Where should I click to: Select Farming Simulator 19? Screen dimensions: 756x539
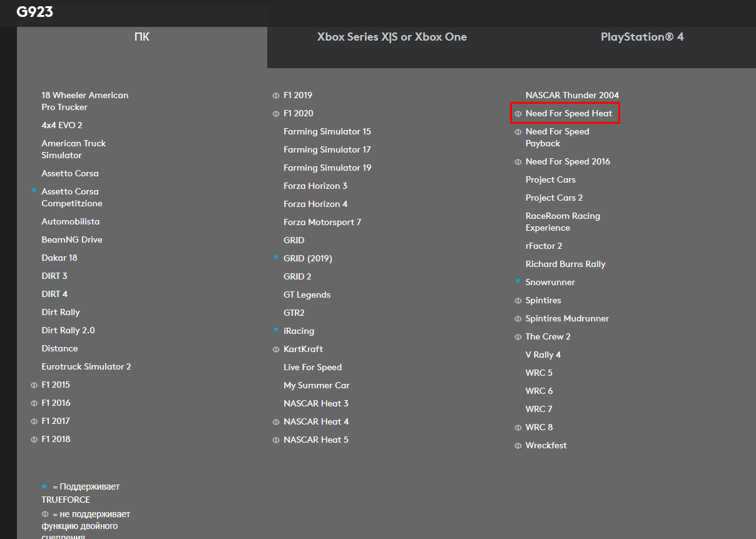[327, 168]
